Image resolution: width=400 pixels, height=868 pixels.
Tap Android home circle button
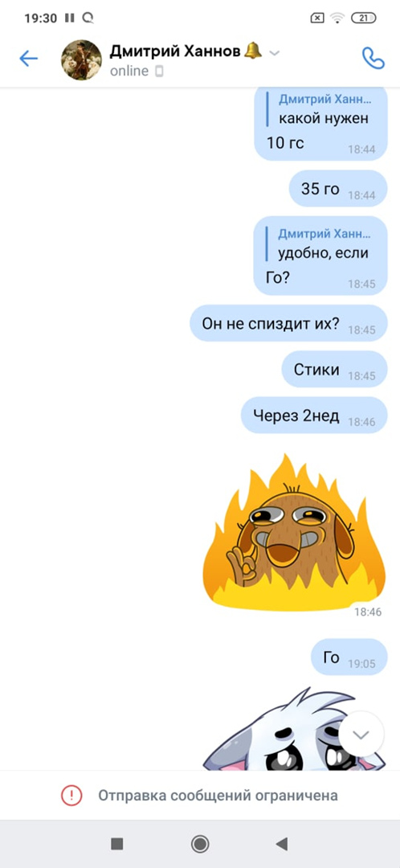(200, 844)
